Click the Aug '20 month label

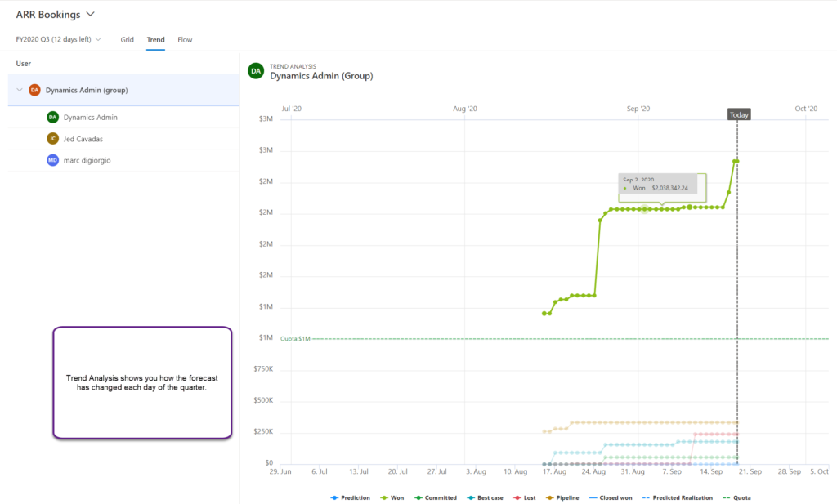coord(465,109)
